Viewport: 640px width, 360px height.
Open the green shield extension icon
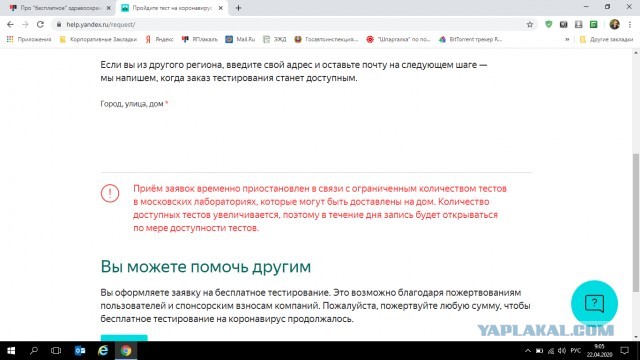(x=549, y=24)
